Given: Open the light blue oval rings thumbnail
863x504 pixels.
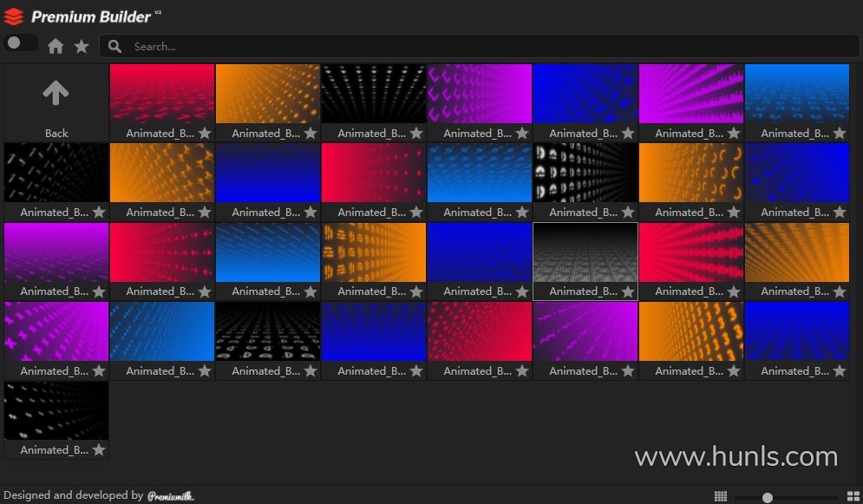Looking at the screenshot, I should (480, 173).
